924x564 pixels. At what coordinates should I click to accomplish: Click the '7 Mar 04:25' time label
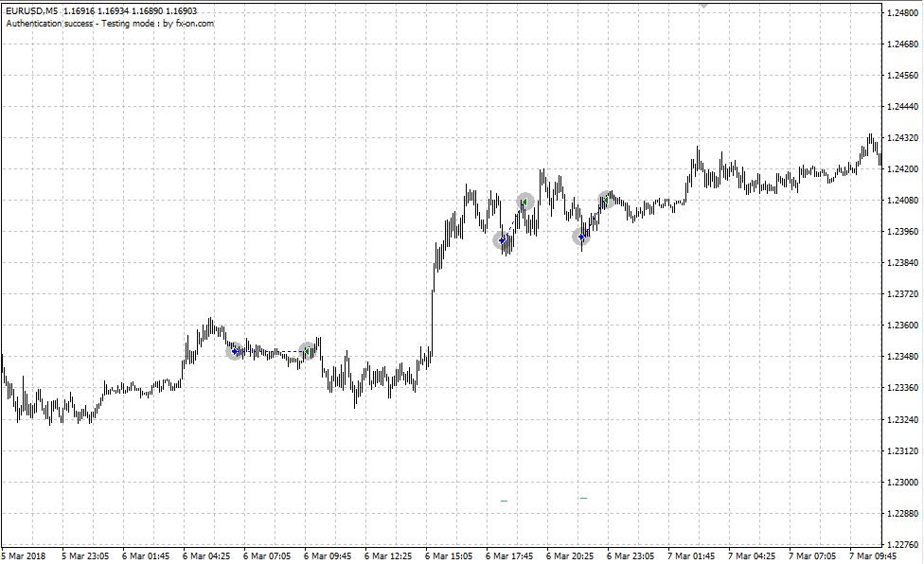[752, 555]
